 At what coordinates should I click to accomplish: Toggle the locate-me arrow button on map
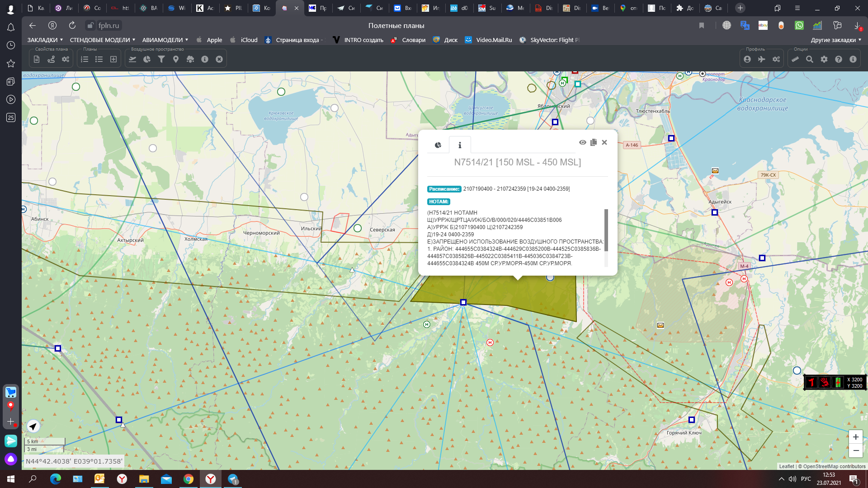point(33,426)
